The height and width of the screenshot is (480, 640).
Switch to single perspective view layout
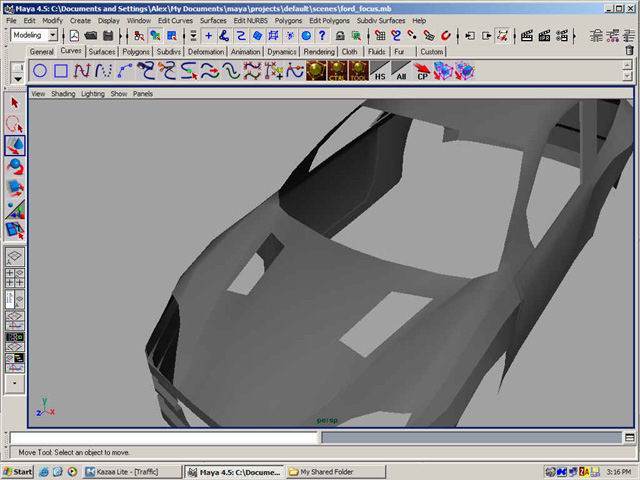pos(15,257)
